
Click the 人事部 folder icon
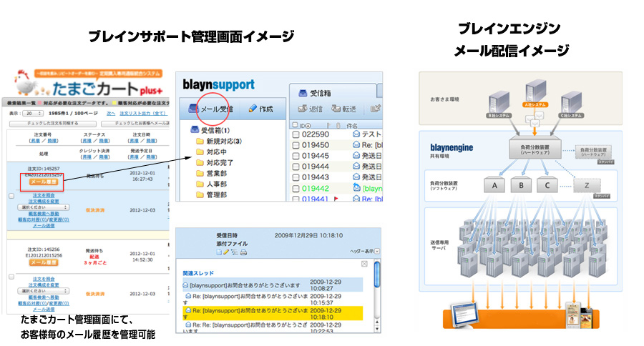point(200,184)
